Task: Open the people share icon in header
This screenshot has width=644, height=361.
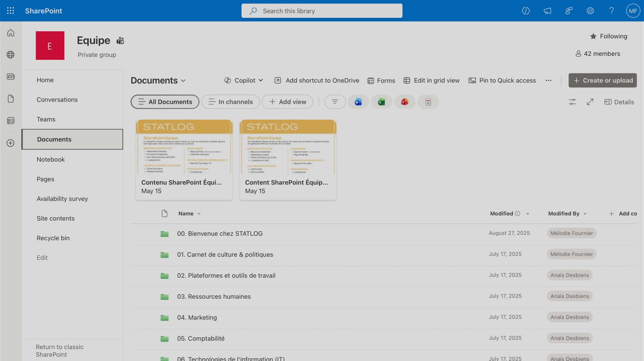Action: coord(569,11)
